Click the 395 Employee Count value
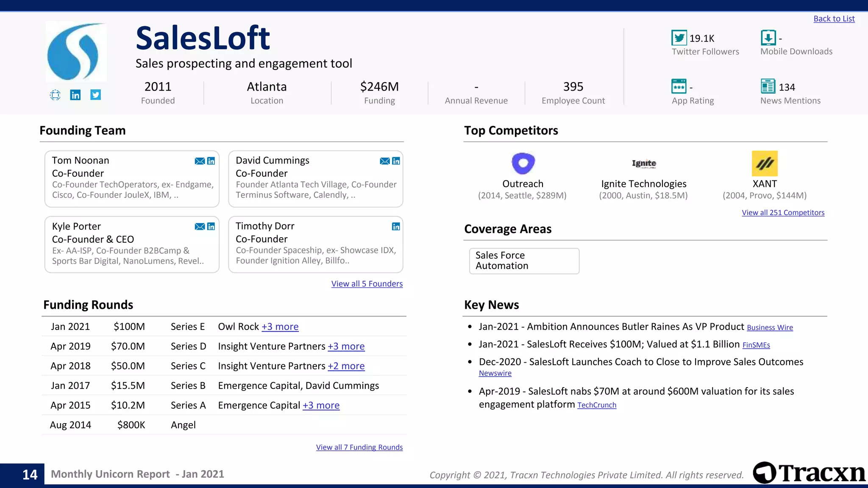The image size is (868, 488). 573,86
